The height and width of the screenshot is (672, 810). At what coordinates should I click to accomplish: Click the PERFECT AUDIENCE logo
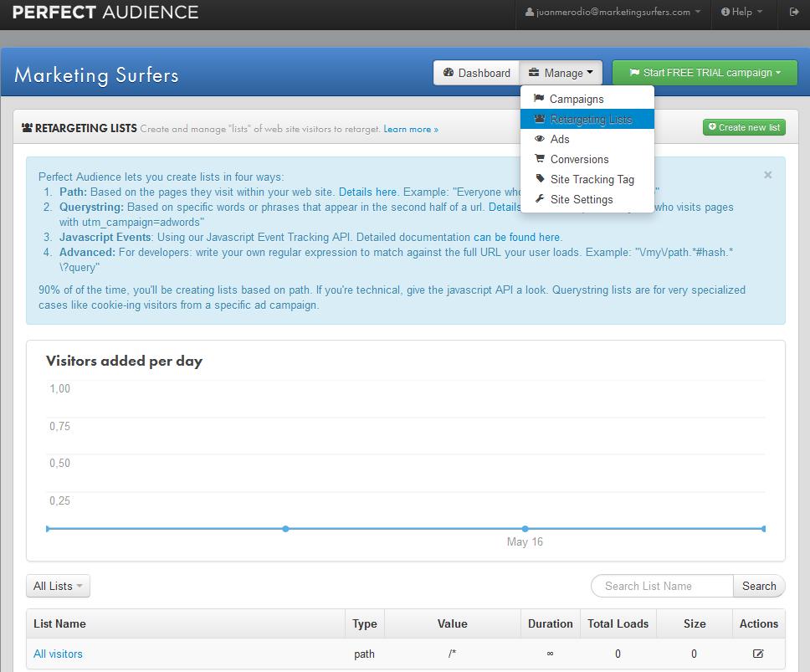(105, 12)
